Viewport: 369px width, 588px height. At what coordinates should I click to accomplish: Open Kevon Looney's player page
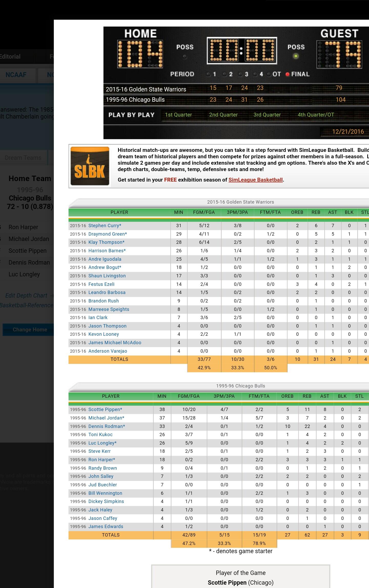click(x=104, y=334)
